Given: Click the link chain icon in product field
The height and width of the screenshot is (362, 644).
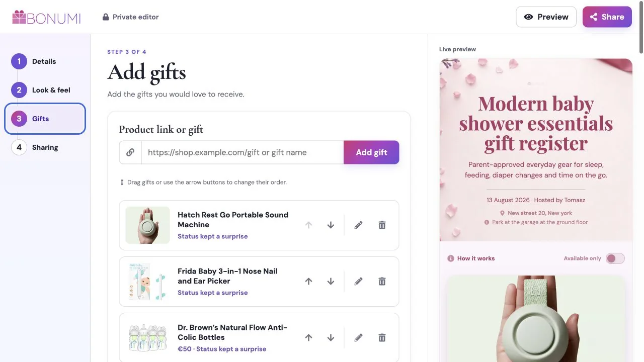Looking at the screenshot, I should [130, 152].
